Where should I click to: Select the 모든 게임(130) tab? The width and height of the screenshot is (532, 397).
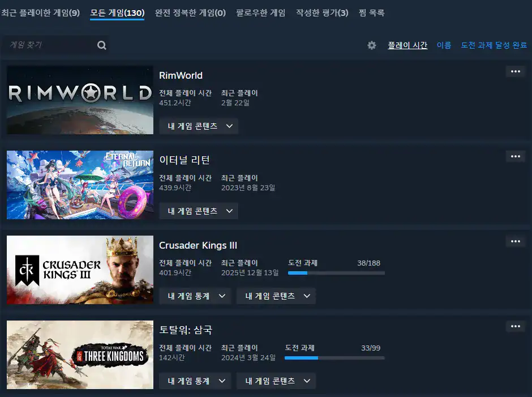click(x=117, y=13)
